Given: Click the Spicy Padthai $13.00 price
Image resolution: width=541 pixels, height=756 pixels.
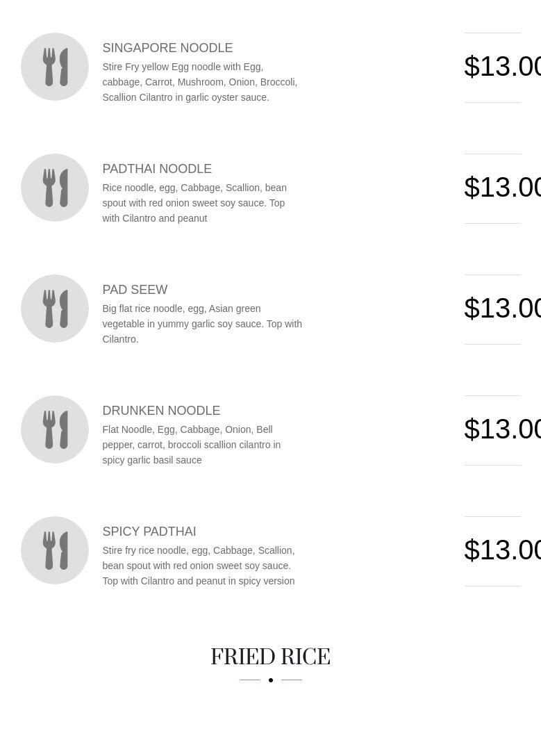Looking at the screenshot, I should pos(503,550).
